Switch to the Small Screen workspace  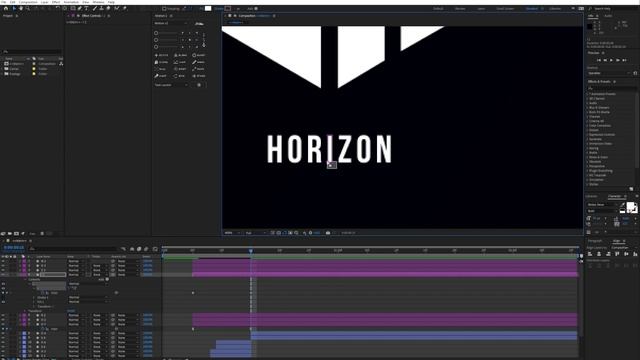pos(505,9)
